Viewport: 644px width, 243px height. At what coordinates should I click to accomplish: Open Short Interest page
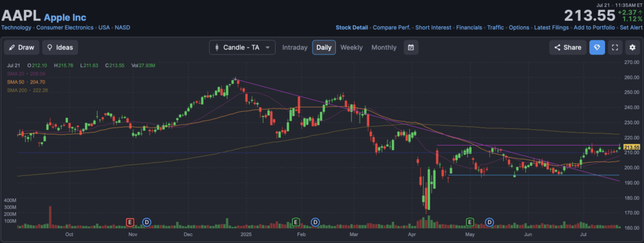coord(433,28)
